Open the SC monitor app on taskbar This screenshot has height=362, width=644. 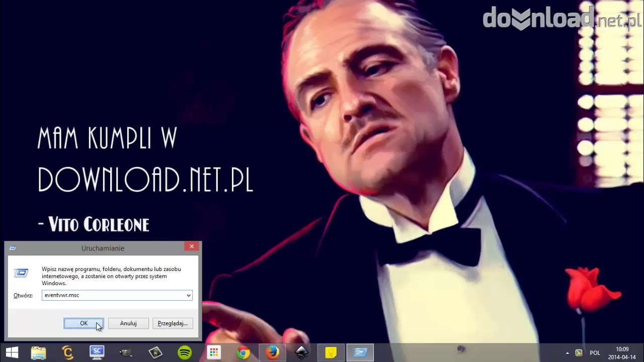pyautogui.click(x=97, y=352)
